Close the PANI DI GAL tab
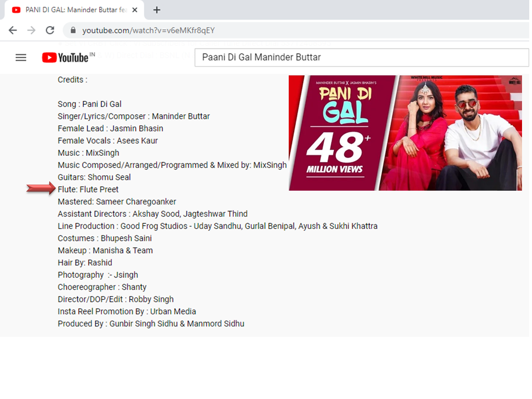Image resolution: width=532 pixels, height=399 pixels. [135, 10]
